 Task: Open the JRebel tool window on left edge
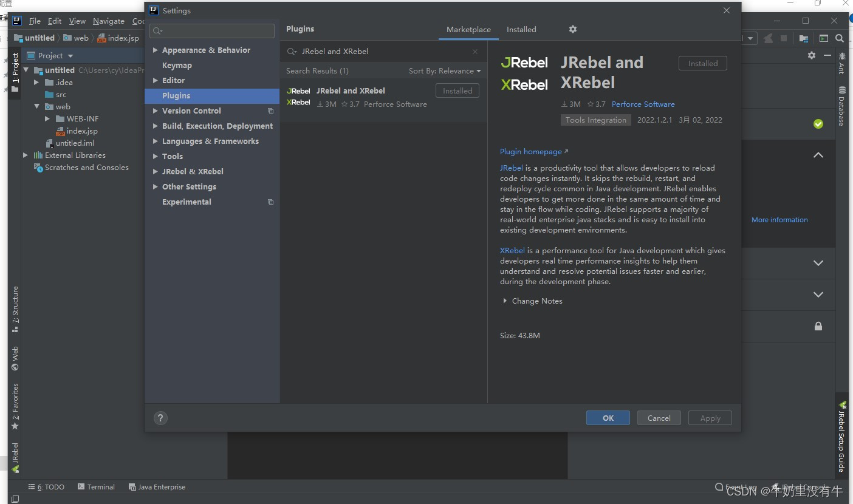(x=15, y=458)
